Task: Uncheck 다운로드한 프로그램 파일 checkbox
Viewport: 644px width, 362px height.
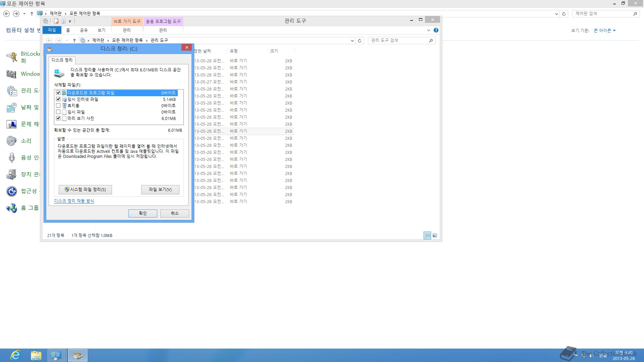Action: tap(58, 93)
